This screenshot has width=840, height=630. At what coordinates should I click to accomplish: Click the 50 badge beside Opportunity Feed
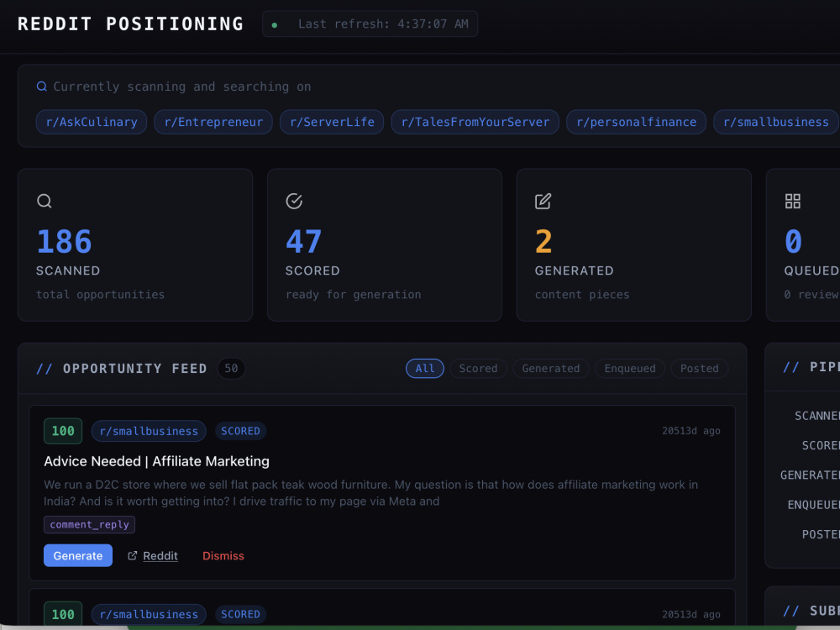[x=232, y=369]
